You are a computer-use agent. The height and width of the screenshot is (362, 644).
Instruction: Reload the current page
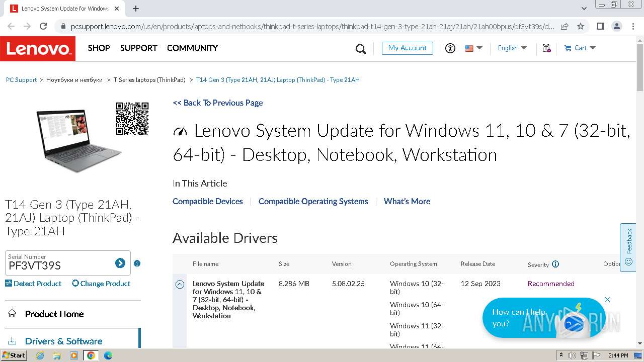[x=43, y=26]
